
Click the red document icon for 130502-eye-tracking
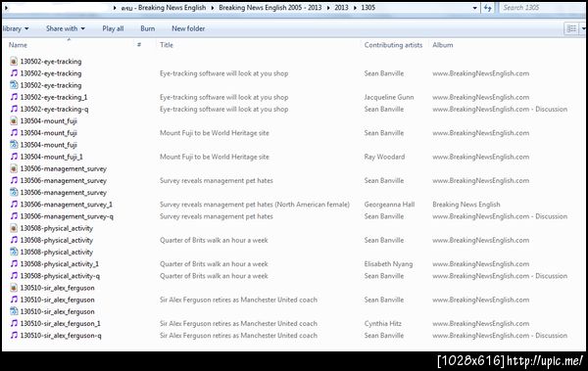tap(14, 61)
